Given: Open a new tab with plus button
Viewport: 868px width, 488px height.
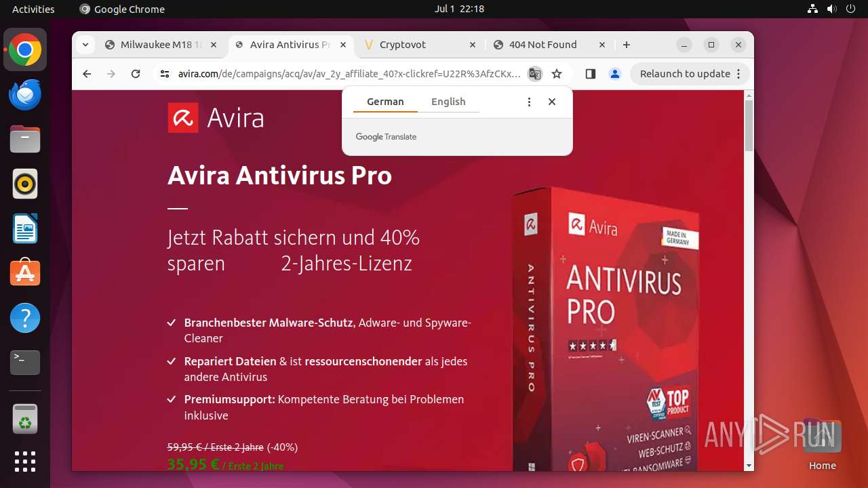Looking at the screenshot, I should tap(627, 45).
